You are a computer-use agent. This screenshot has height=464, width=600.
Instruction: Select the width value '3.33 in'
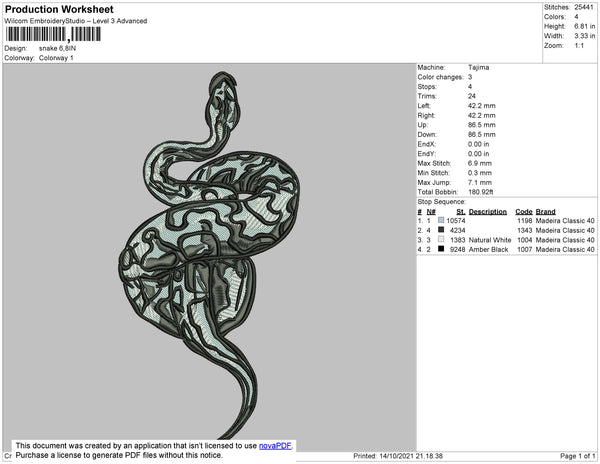(585, 36)
